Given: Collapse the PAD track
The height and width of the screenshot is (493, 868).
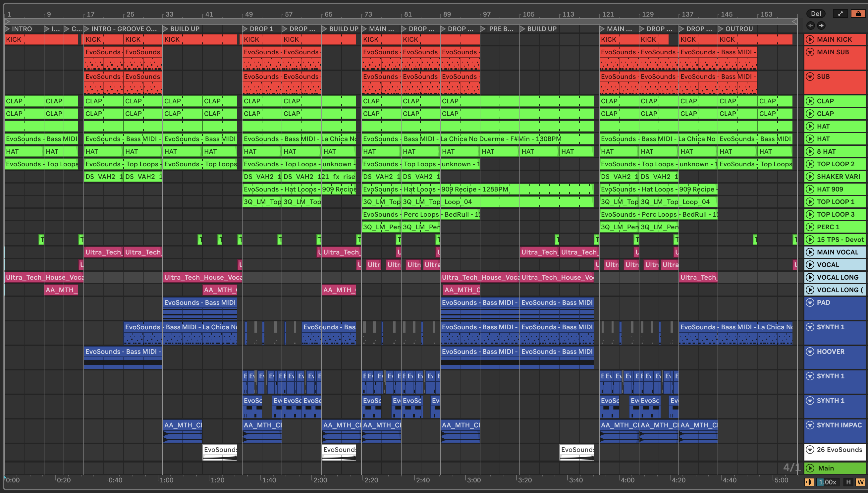Looking at the screenshot, I should 810,302.
